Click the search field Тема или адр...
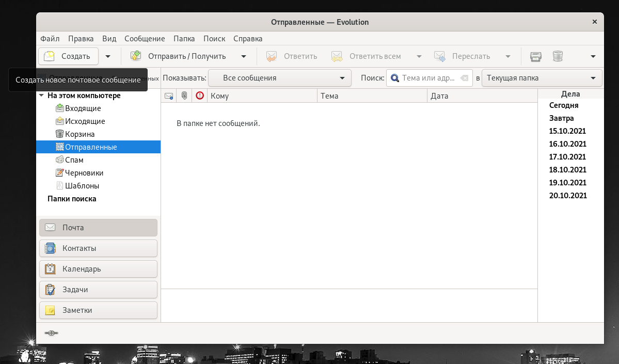Image resolution: width=619 pixels, height=364 pixels. pyautogui.click(x=430, y=78)
